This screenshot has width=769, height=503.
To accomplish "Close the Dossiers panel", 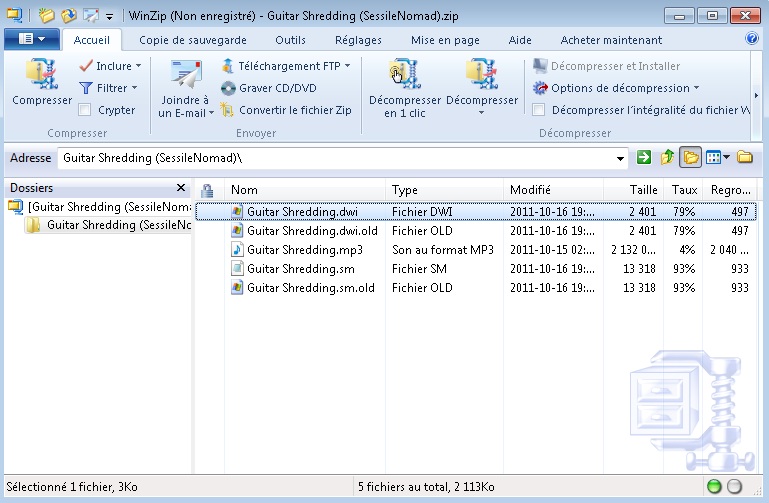I will click(181, 188).
